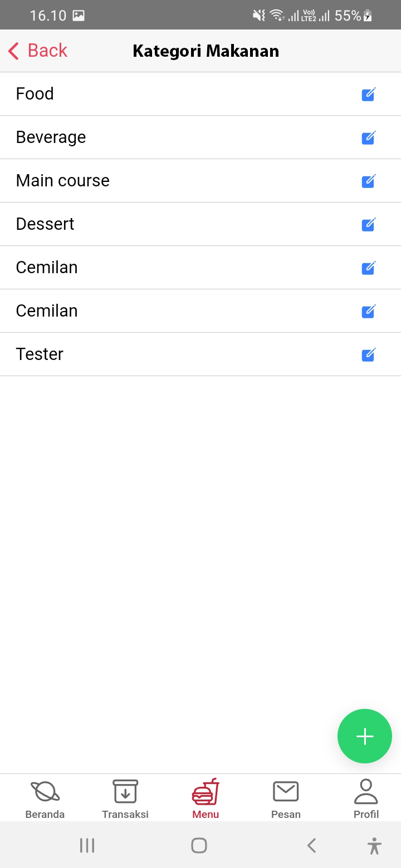Open Android recent apps button
The width and height of the screenshot is (401, 868).
pos(87,846)
